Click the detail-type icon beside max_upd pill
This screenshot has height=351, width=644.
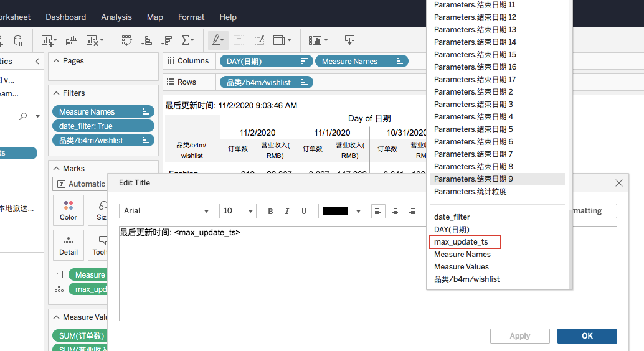point(59,289)
